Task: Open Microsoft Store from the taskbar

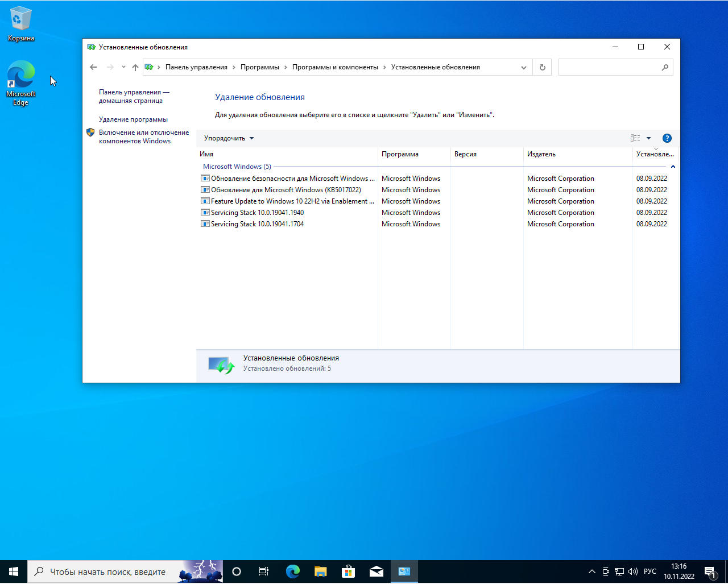Action: 348,572
